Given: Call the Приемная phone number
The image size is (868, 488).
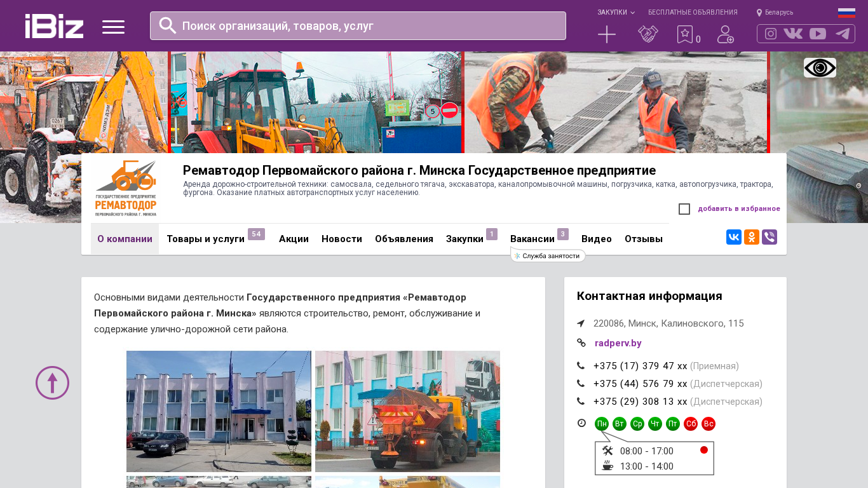Looking at the screenshot, I should 641,366.
